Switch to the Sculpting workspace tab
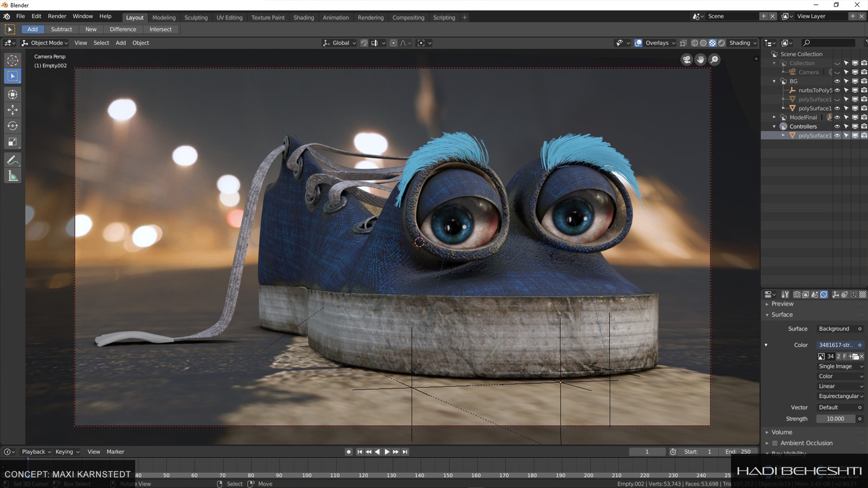The image size is (868, 488). 196,17
